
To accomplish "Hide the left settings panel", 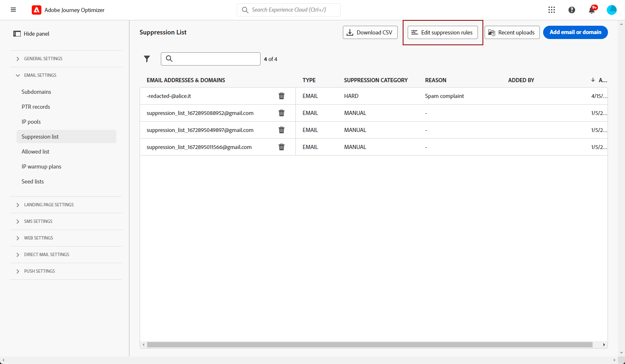I will pos(31,34).
